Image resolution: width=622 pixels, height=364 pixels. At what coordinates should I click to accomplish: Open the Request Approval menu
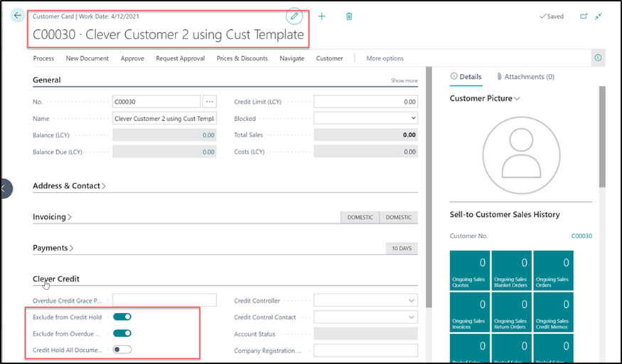[x=180, y=58]
